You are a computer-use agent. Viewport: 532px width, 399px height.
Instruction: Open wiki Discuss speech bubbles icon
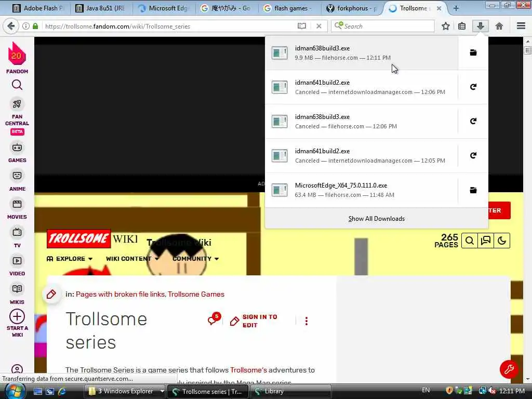click(x=486, y=241)
